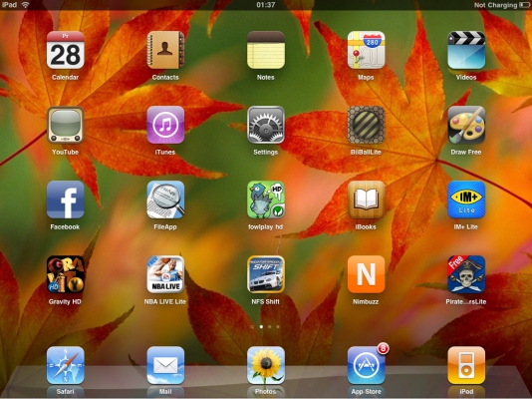Viewport: 532px width, 399px height.
Task: Launch the Contacts address book app
Action: [165, 50]
